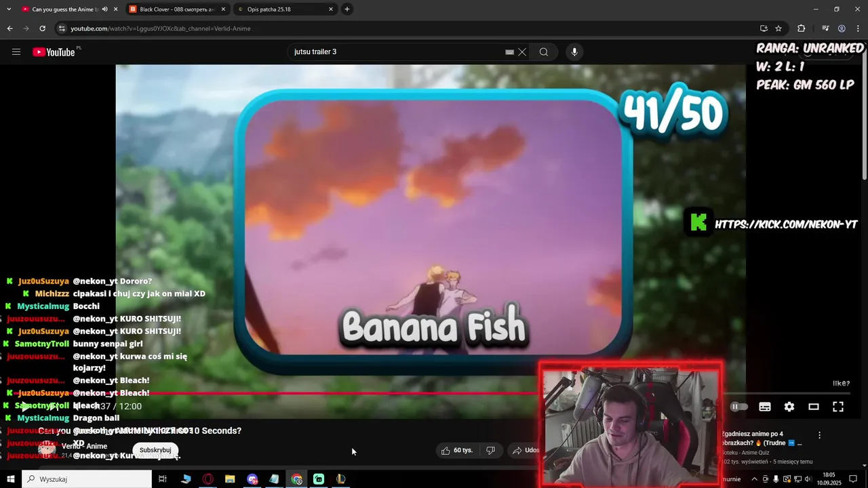Open the Windows Start menu
This screenshot has width=868, height=488.
[11, 479]
